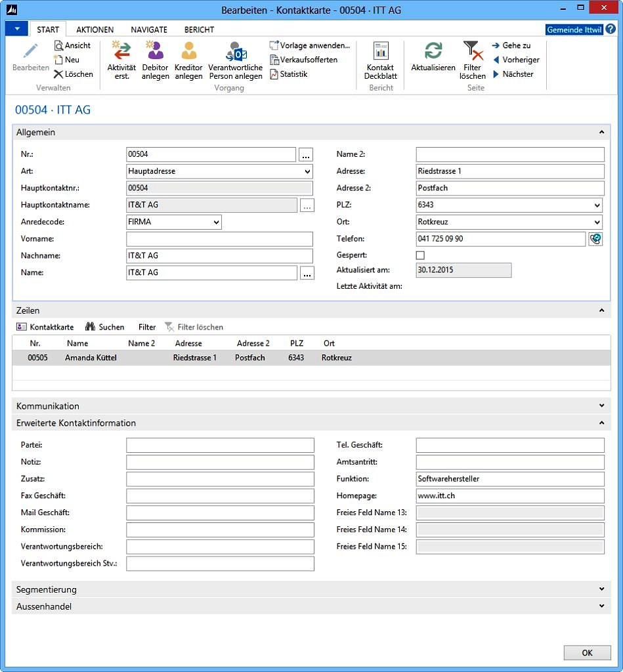Screen dimensions: 623x672
Task: Switch to the BERICHT tab
Action: click(199, 30)
